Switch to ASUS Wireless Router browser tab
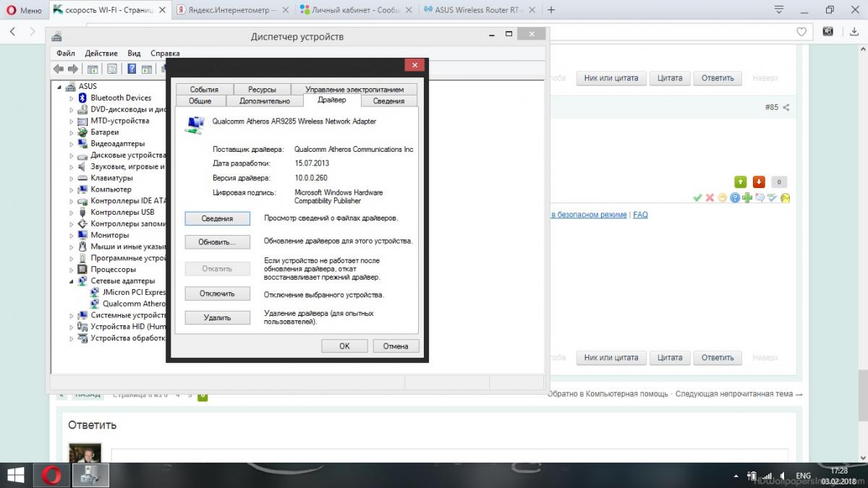 pos(479,10)
